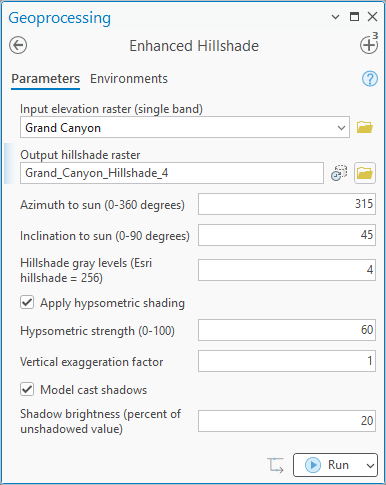Screen dimensions: 386x485
Task: Click the Geoprocessing pane title
Action: pos(59,18)
